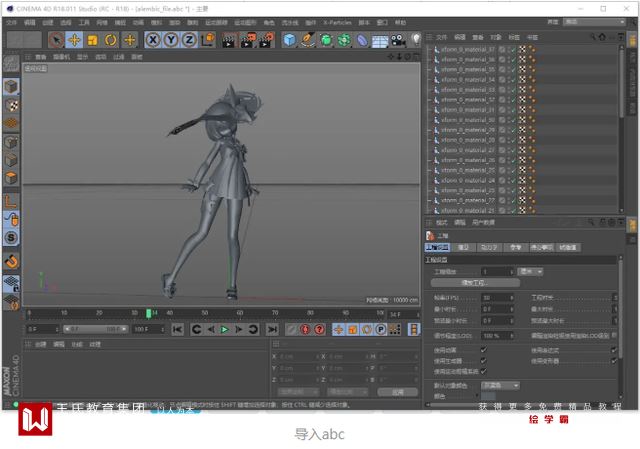Open the 厘米 unit dropdown
The height and width of the screenshot is (449, 640).
click(x=530, y=271)
